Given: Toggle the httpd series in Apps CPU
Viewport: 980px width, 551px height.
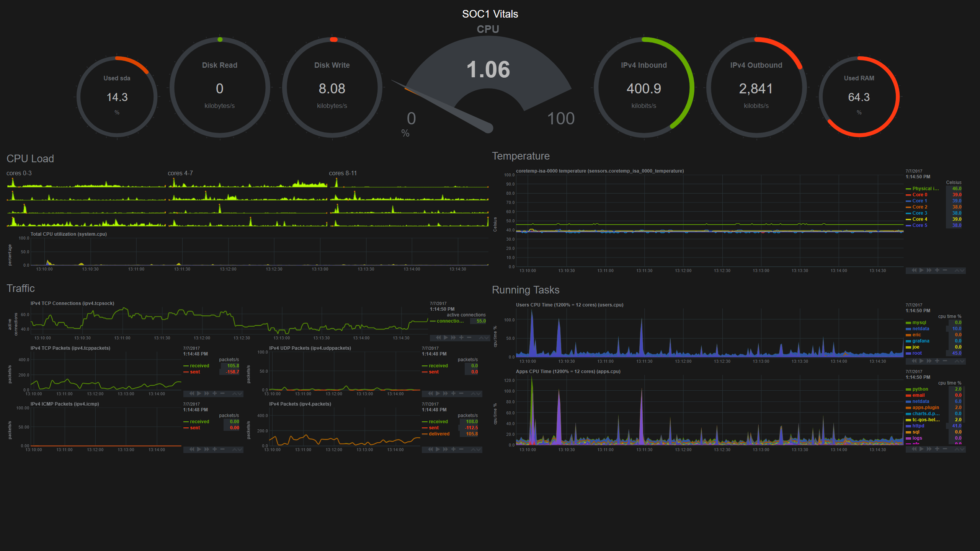Looking at the screenshot, I should coord(918,426).
